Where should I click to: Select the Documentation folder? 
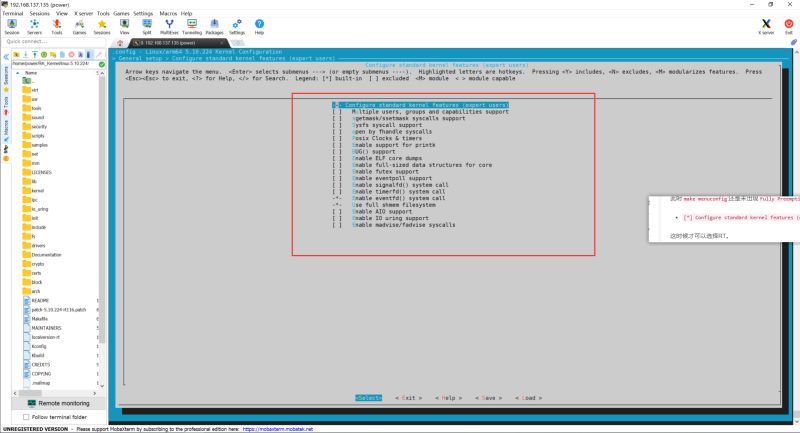pyautogui.click(x=42, y=255)
